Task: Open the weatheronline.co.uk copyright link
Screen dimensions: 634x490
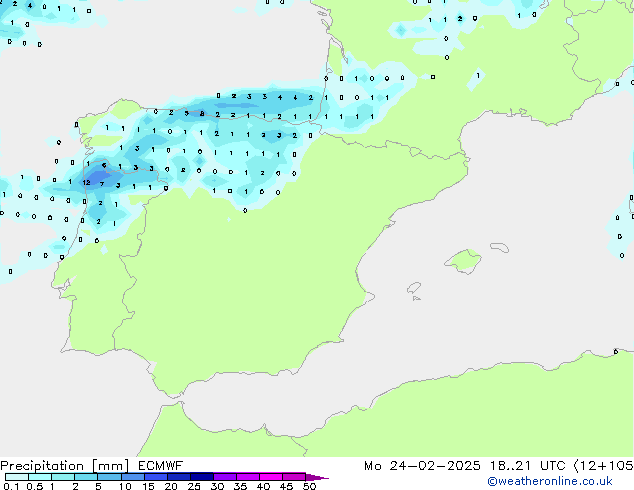Action: pos(550,481)
